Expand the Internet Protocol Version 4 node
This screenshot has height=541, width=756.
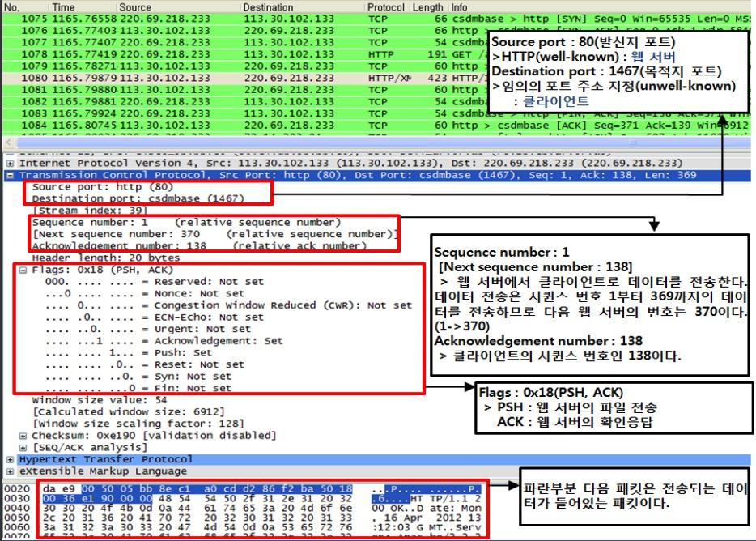coord(10,164)
